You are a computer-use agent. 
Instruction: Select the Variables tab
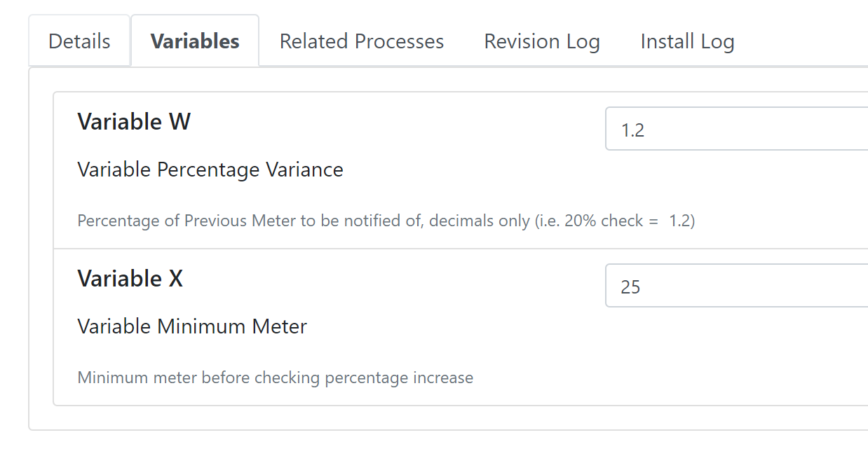(x=195, y=41)
